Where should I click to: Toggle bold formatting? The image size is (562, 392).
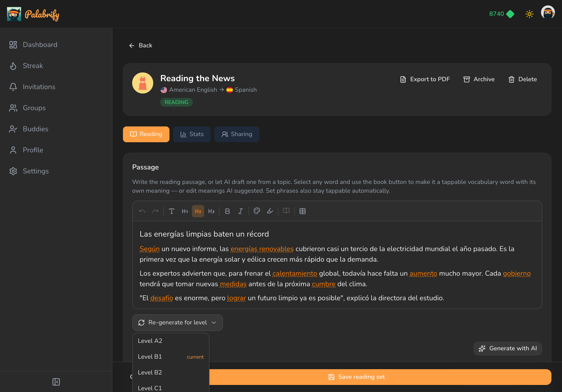[x=227, y=211]
